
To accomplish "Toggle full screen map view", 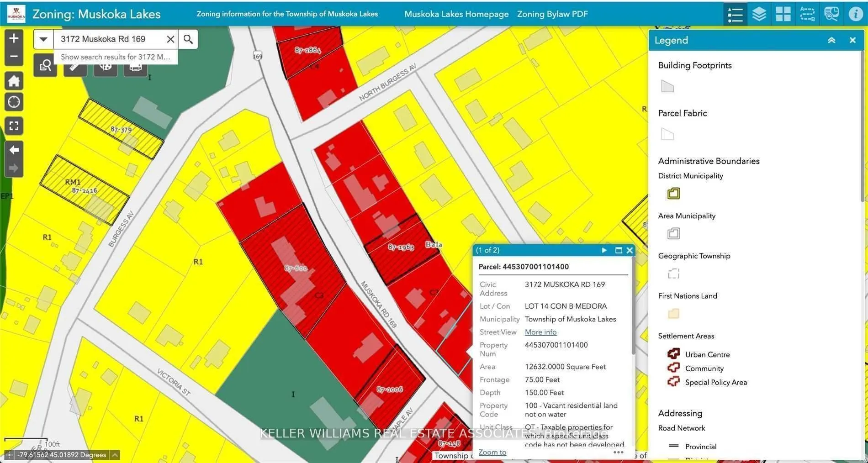I will coord(14,126).
